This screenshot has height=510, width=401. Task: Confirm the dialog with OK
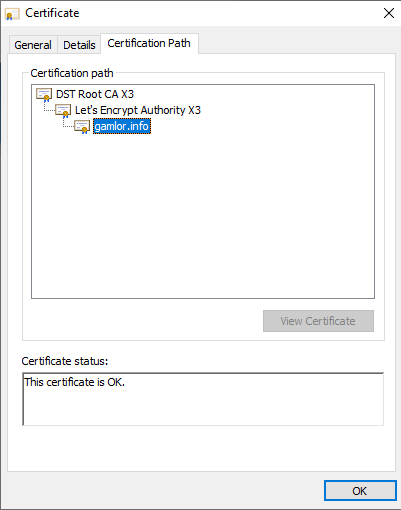point(360,491)
